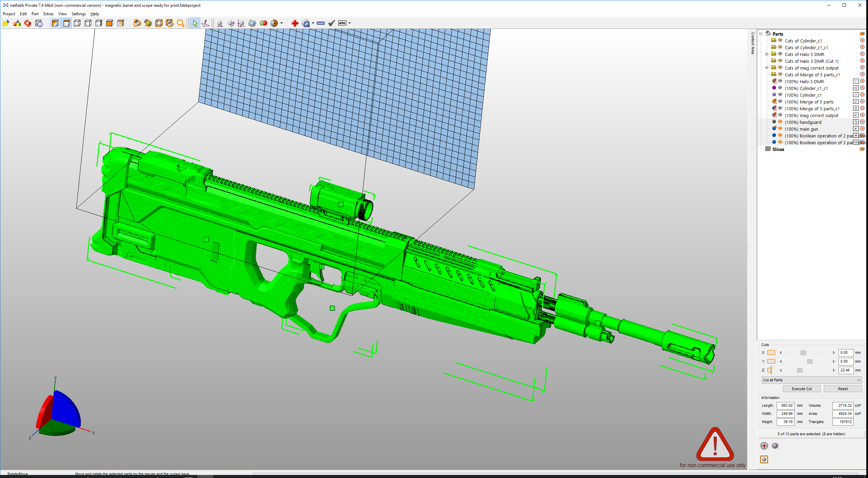Screen dimensions: 868x478
Task: Click the orange magnifier zoom icon
Action: (x=181, y=23)
